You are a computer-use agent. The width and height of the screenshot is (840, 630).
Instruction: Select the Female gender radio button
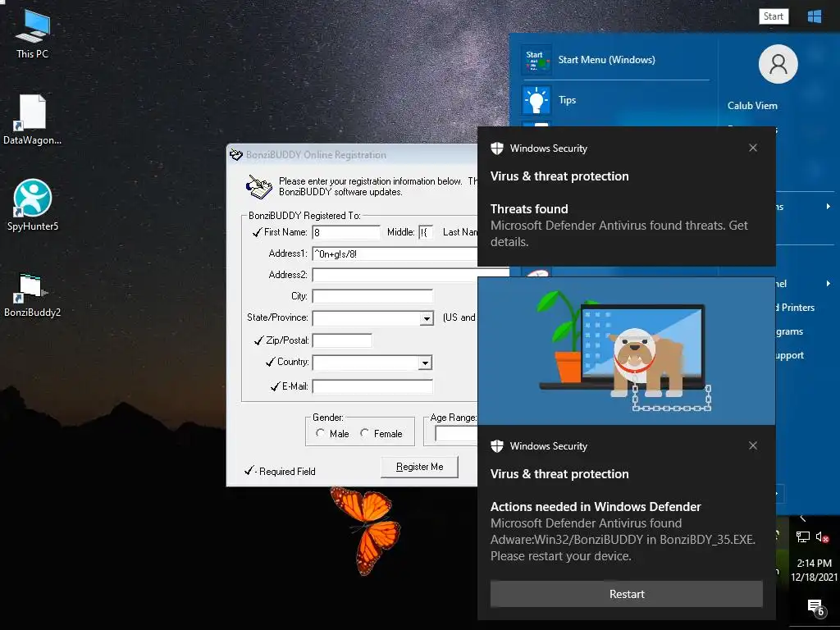[364, 433]
